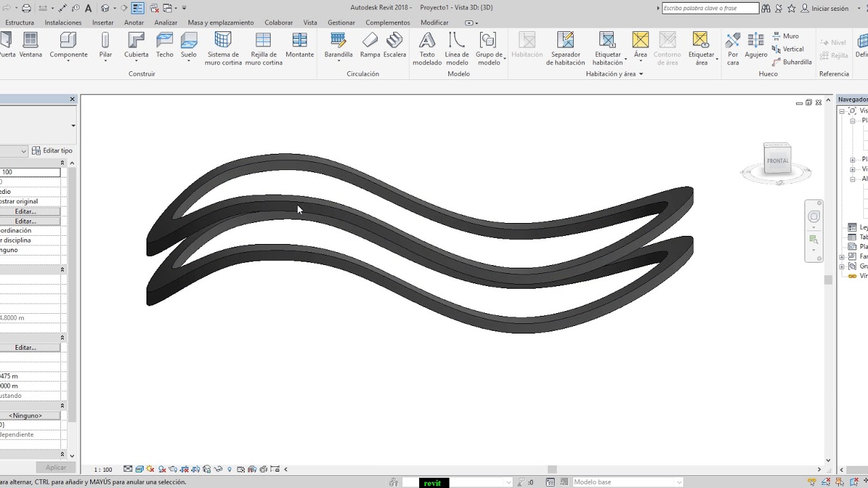Select Sistema de muro cortina tool
The width and height of the screenshot is (868, 488).
223,48
